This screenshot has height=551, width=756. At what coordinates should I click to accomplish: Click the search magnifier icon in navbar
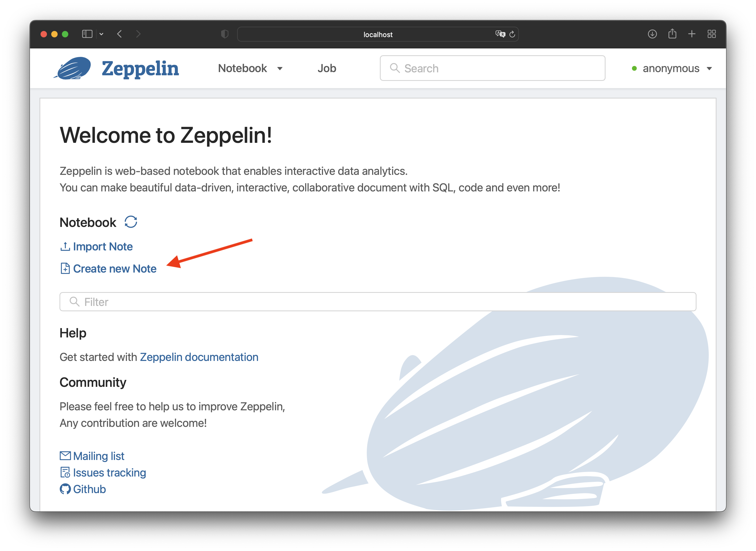[x=395, y=68]
